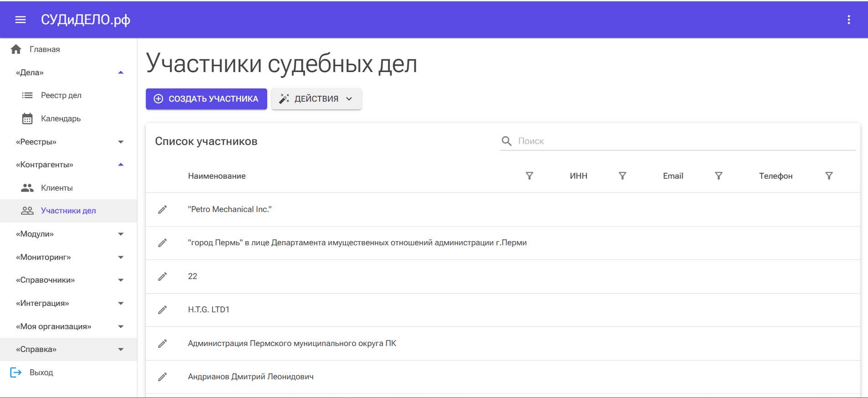868x398 pixels.
Task: Open the ИНН column filter
Action: (622, 176)
